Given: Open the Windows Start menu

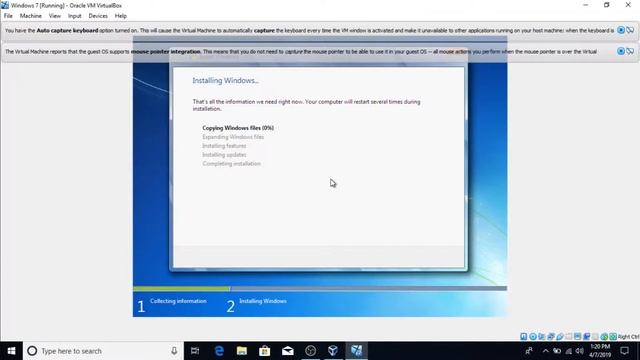Looking at the screenshot, I should pyautogui.click(x=11, y=351).
